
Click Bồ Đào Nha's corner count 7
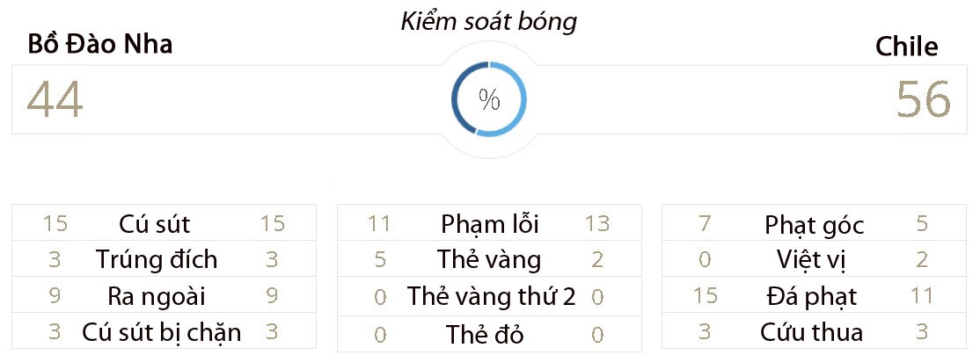tap(704, 224)
